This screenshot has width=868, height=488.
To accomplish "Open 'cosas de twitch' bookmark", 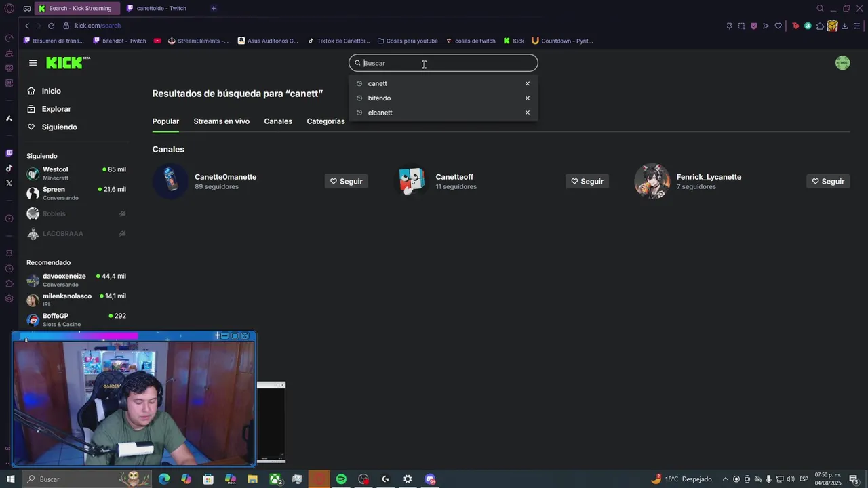I will [471, 41].
